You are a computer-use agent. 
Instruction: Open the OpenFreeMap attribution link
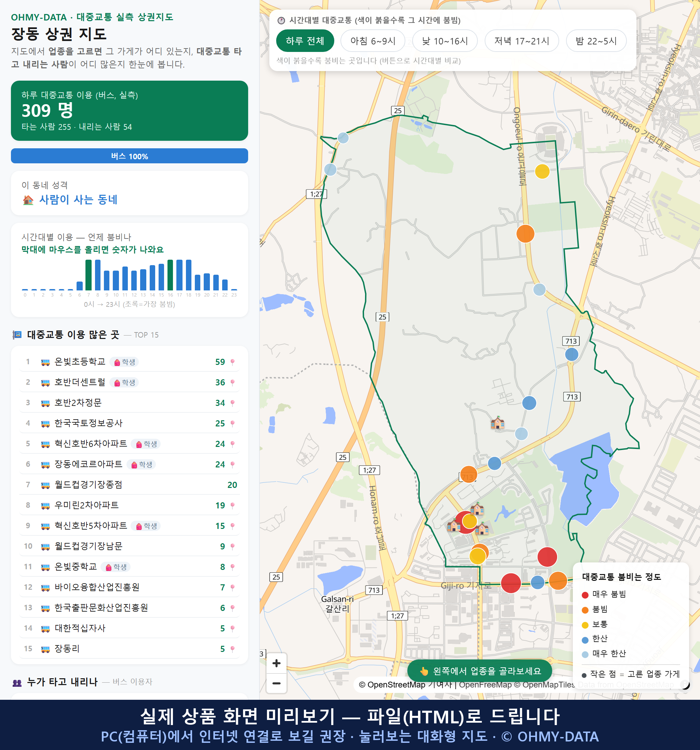coord(485,684)
